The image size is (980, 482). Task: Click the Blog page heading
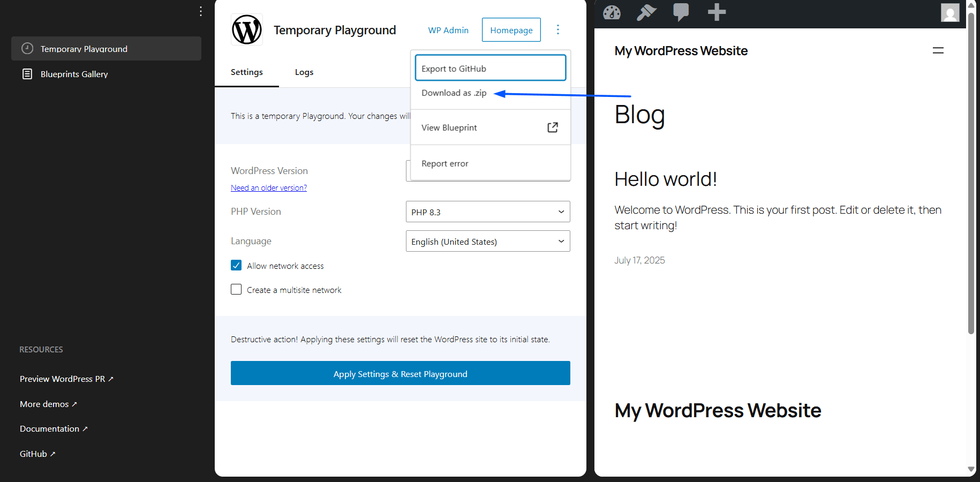point(640,115)
